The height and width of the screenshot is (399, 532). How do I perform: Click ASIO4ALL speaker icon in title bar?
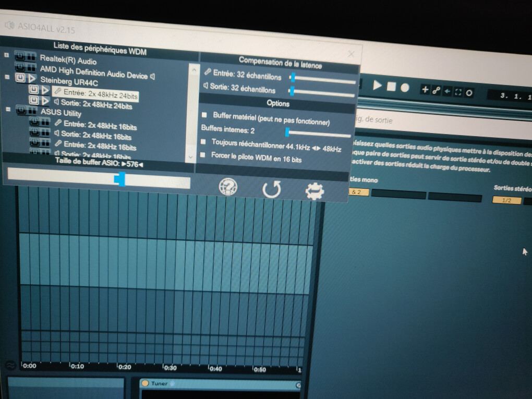pyautogui.click(x=9, y=25)
